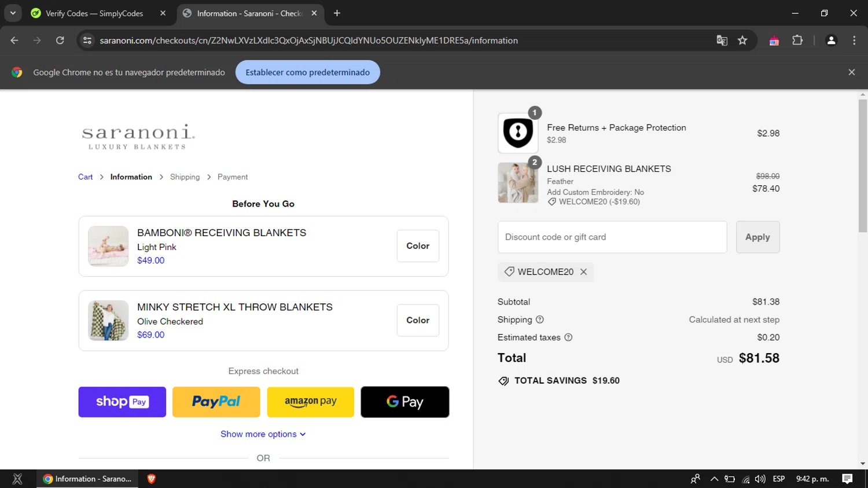
Task: Open the notification center icon
Action: pos(847,479)
